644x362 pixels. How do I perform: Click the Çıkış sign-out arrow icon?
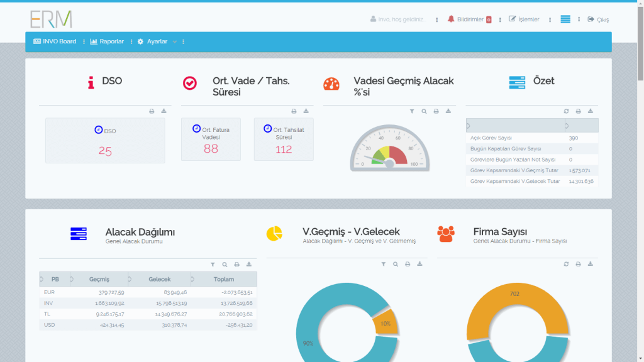coord(591,19)
